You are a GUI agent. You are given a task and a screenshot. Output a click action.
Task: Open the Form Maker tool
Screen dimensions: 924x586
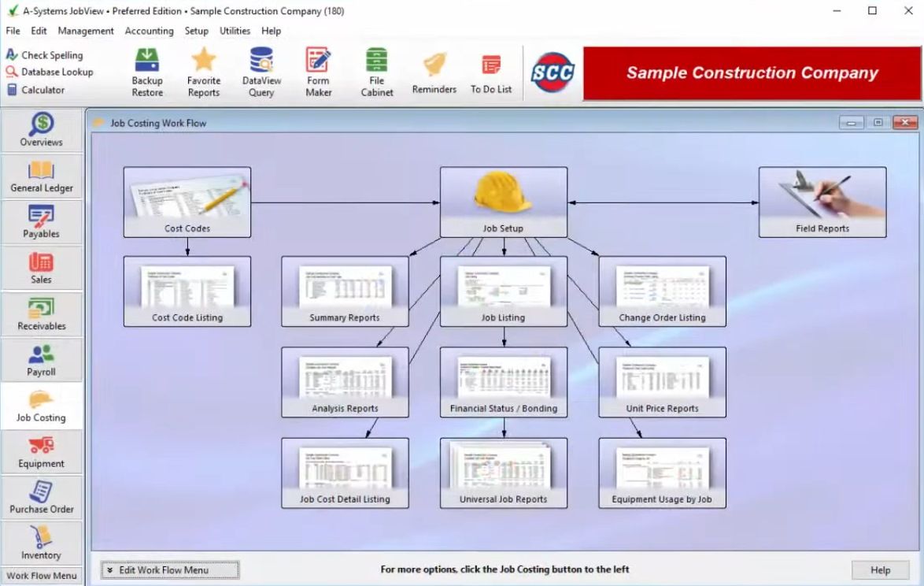click(318, 72)
